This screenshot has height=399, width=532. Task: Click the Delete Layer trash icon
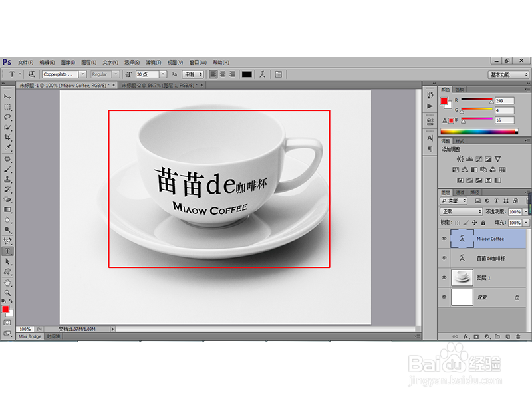tap(519, 336)
